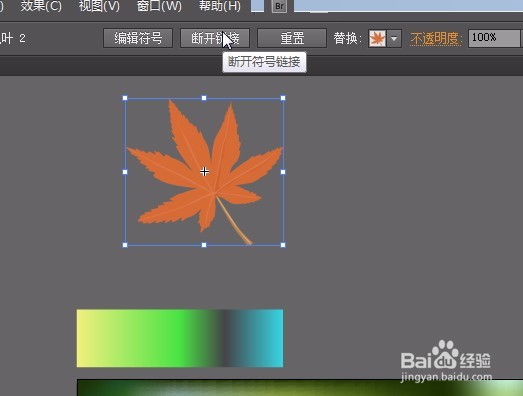
Task: Open the 帮助(H) menu
Action: [220, 6]
